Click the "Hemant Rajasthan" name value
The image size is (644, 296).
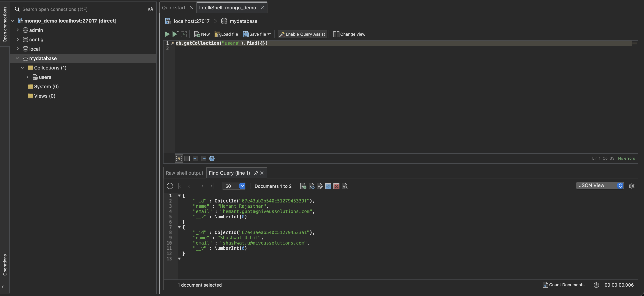[x=242, y=206]
